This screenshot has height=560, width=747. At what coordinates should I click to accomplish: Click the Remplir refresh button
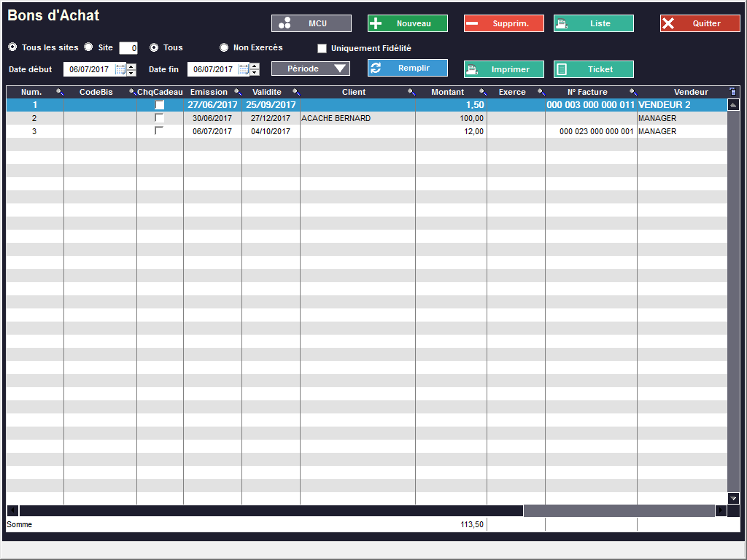(x=407, y=68)
